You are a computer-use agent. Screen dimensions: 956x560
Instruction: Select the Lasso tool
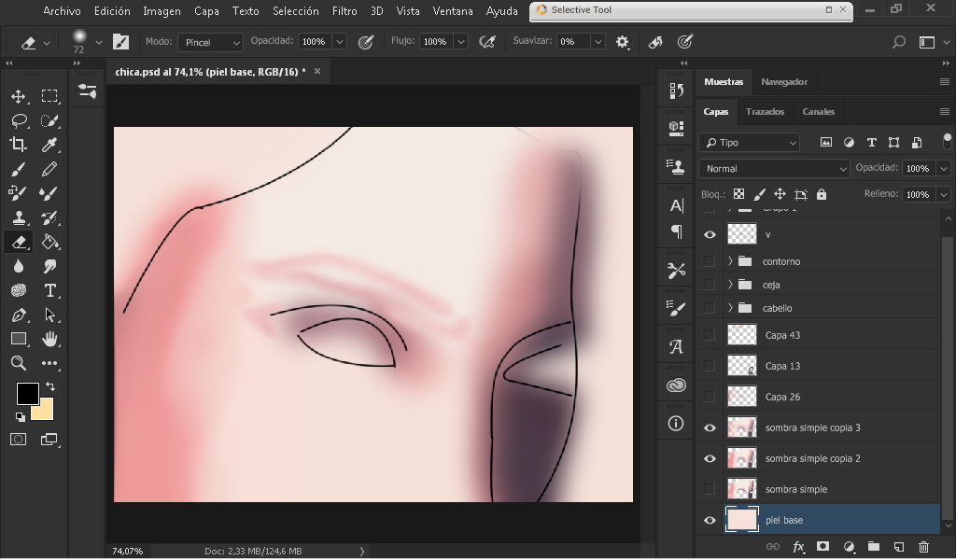coord(18,120)
